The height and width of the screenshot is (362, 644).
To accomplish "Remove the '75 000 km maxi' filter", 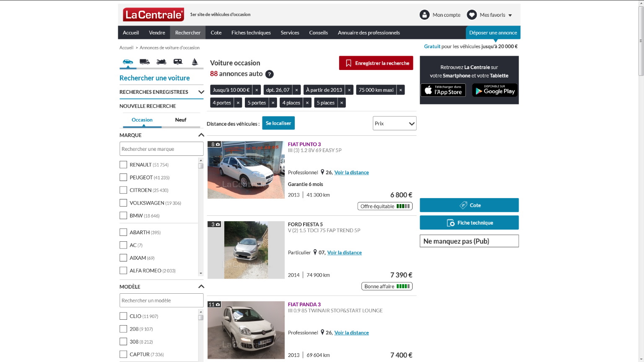I will tap(400, 90).
